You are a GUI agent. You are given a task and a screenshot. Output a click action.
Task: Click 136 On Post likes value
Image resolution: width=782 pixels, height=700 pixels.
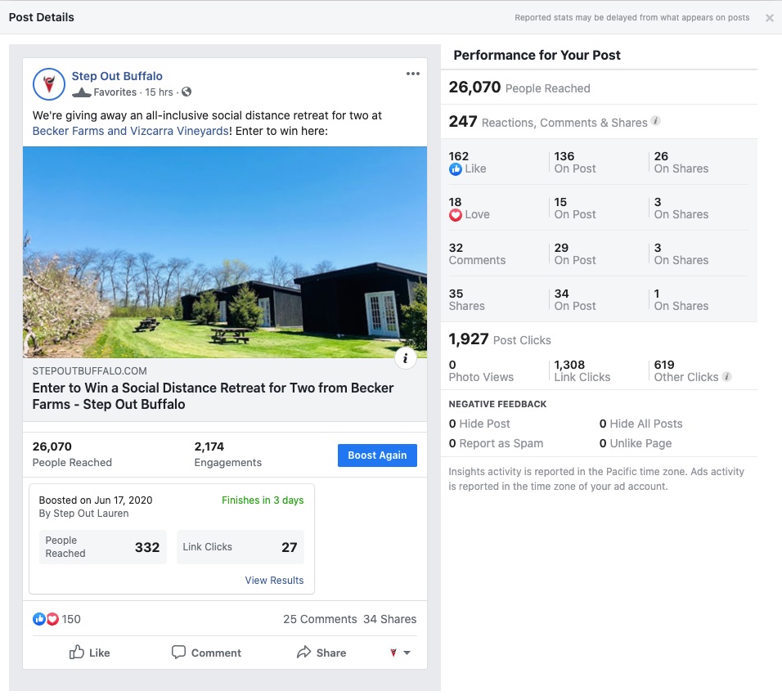(574, 162)
